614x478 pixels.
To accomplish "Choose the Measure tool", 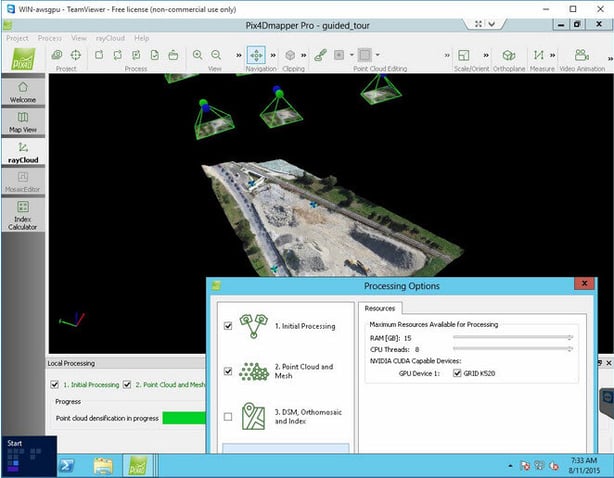I will point(539,55).
